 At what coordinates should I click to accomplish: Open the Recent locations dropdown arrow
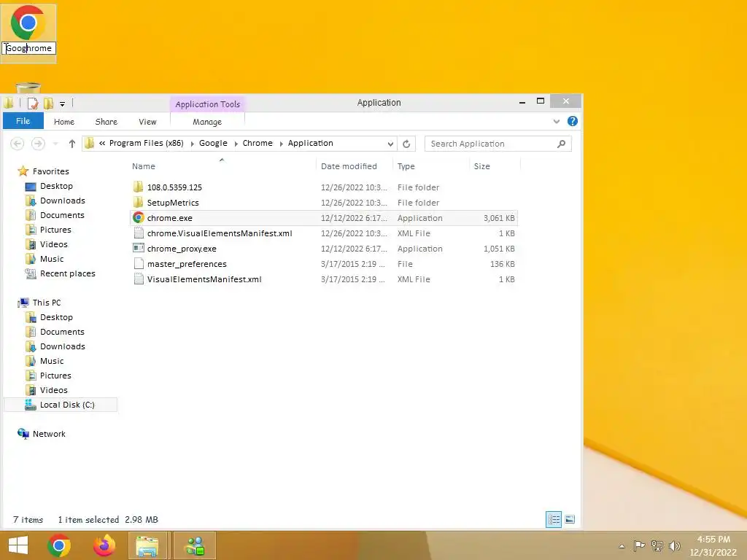tap(55, 144)
